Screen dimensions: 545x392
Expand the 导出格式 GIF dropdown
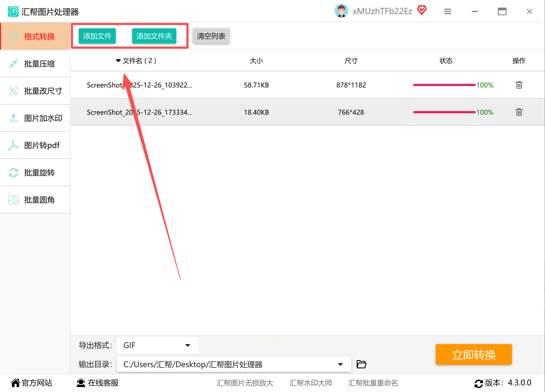tap(187, 345)
